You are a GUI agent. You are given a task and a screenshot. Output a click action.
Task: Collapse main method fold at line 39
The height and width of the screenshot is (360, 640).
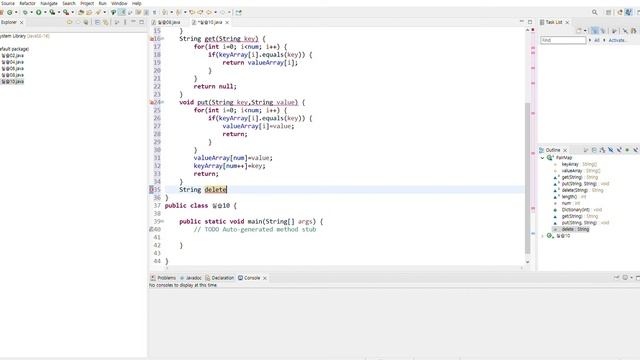(162, 222)
